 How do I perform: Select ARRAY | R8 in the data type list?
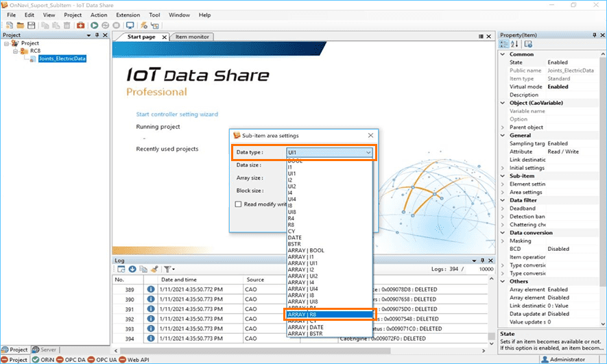[x=330, y=315]
